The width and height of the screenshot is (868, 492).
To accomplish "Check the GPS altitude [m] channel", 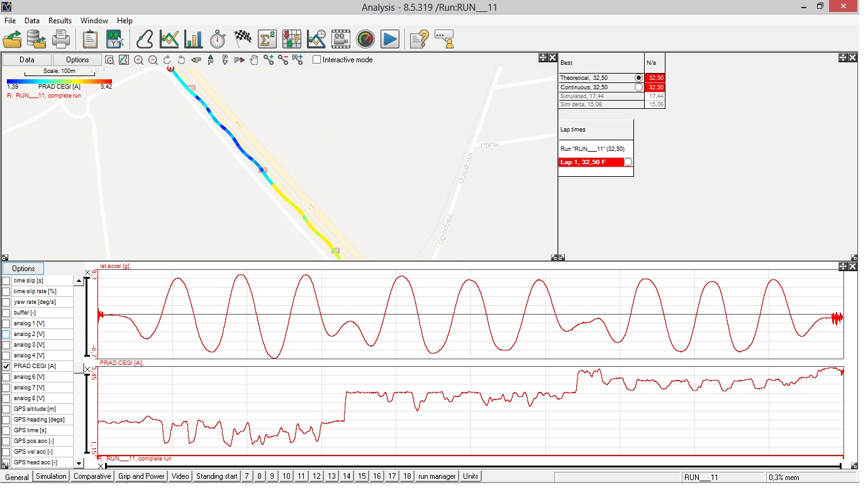I will click(6, 409).
